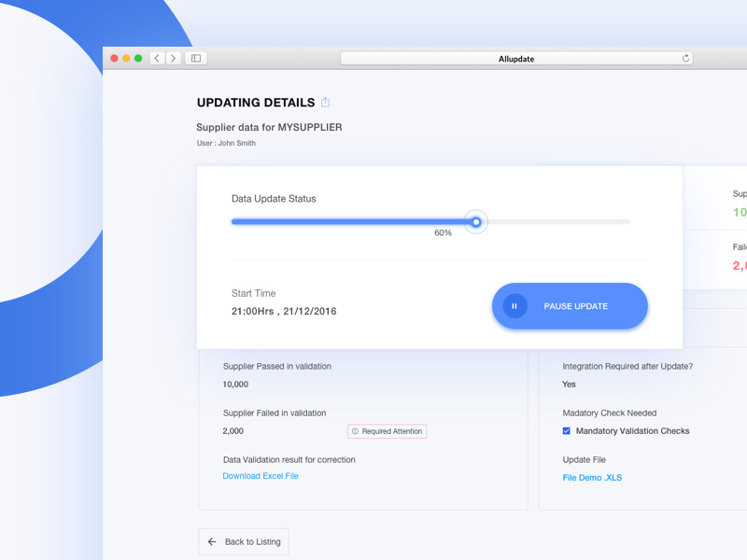The width and height of the screenshot is (747, 560).
Task: Click the info icon on the Required Attention badge
Action: 356,431
